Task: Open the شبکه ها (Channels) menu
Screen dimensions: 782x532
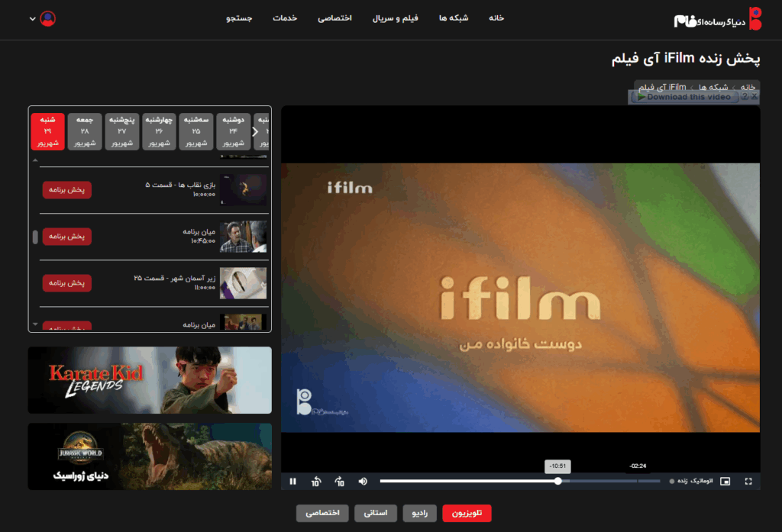Action: click(454, 18)
